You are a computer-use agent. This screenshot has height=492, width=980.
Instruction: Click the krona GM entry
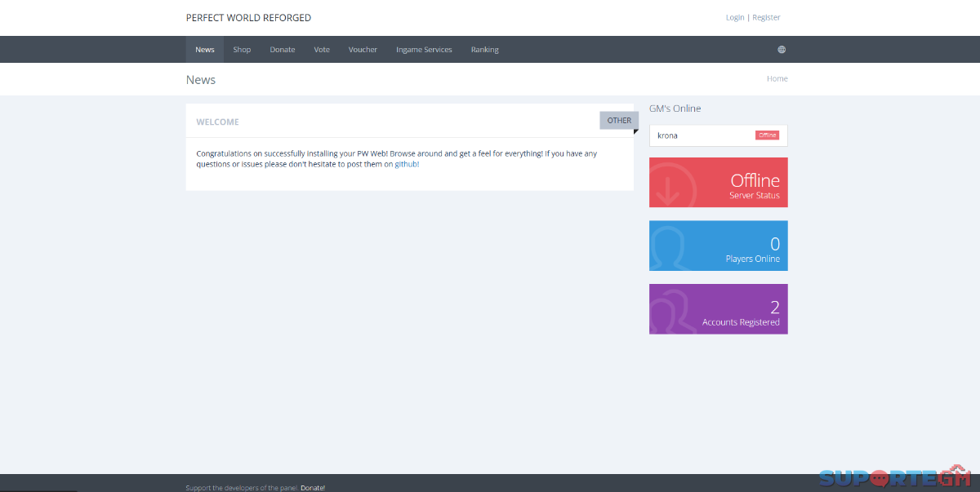[x=719, y=135]
